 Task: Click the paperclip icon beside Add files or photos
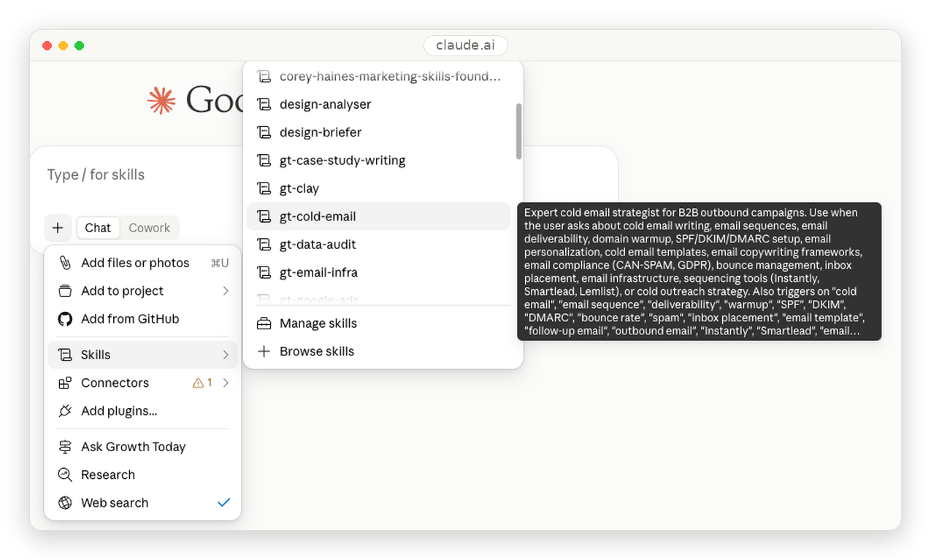click(65, 263)
